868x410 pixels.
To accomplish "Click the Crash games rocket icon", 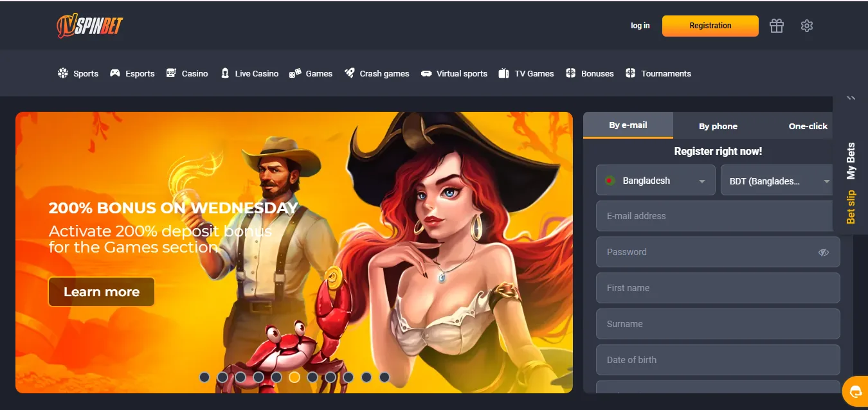I will (349, 73).
